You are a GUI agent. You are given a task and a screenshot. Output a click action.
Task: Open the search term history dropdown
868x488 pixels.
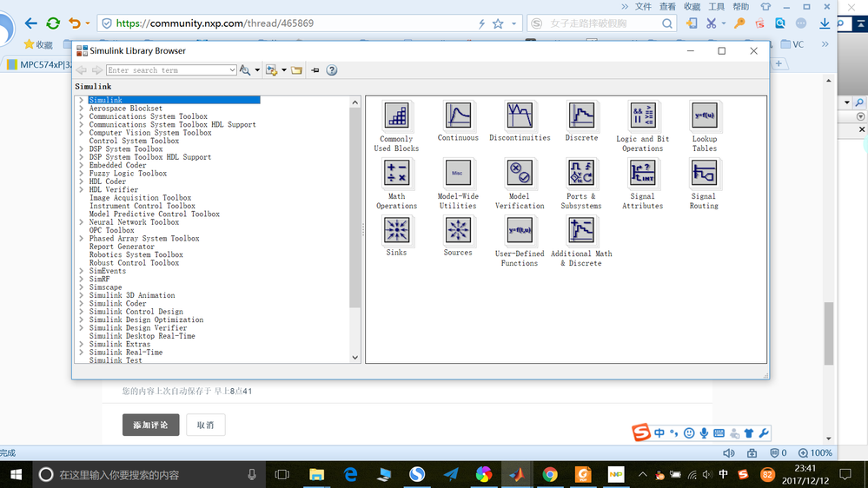click(232, 70)
